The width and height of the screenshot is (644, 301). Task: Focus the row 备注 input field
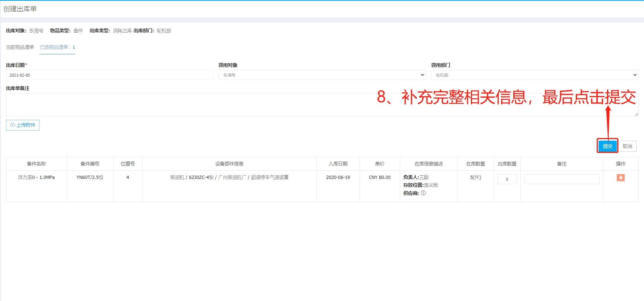562,179
